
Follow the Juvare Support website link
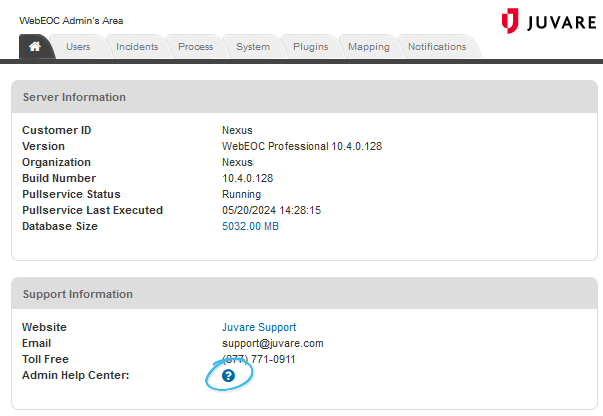coord(259,327)
